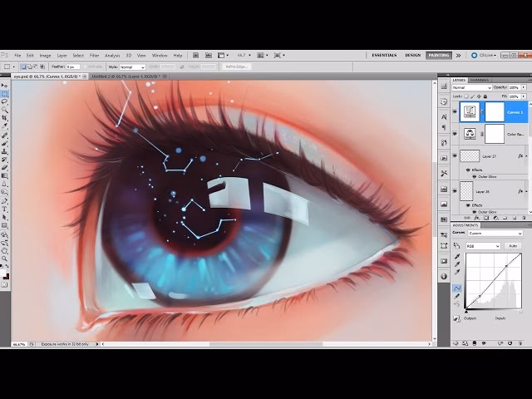Hide the Color Balance adjustment layer
The height and width of the screenshot is (399, 532).
click(x=455, y=134)
